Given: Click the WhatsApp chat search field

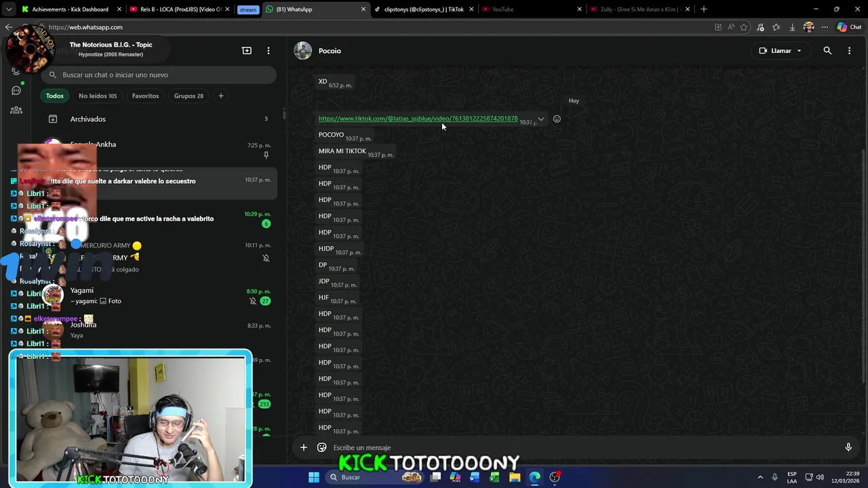Looking at the screenshot, I should [159, 75].
